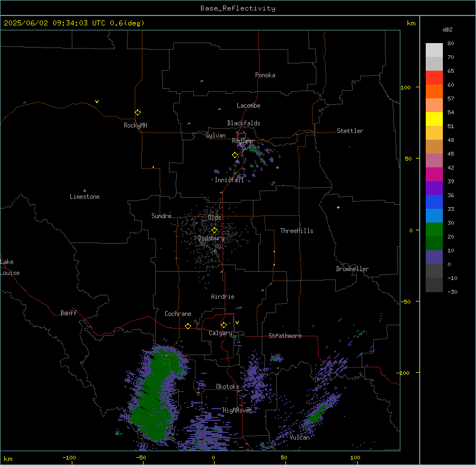Viewport: 476px width, 465px height.
Task: Click the Drumheller city label
Action: point(352,269)
